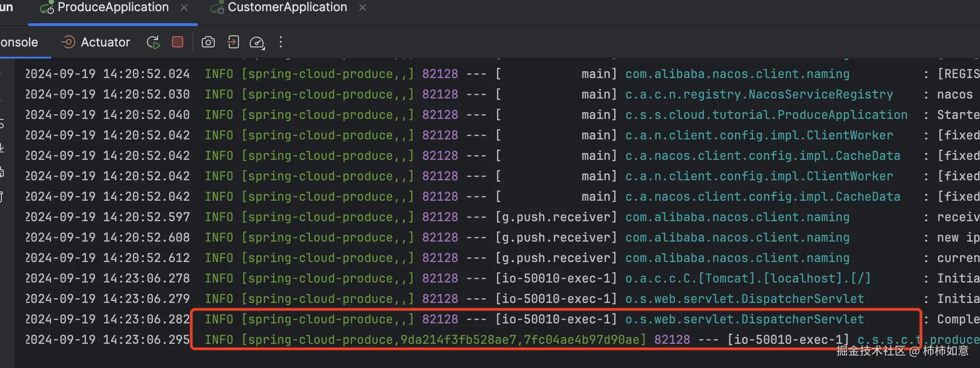Viewport: 980px width, 368px height.
Task: Toggle scroll to end of console
Action: pyautogui.click(x=2, y=148)
